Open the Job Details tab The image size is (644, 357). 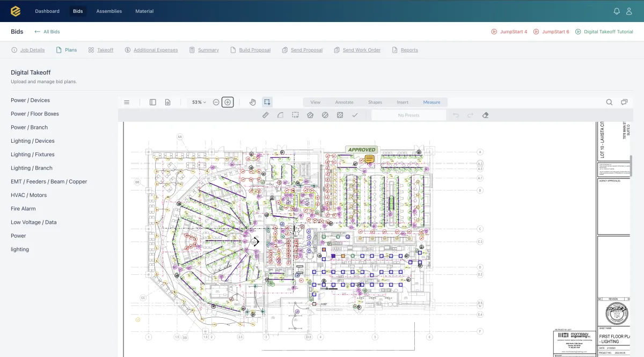(x=28, y=50)
